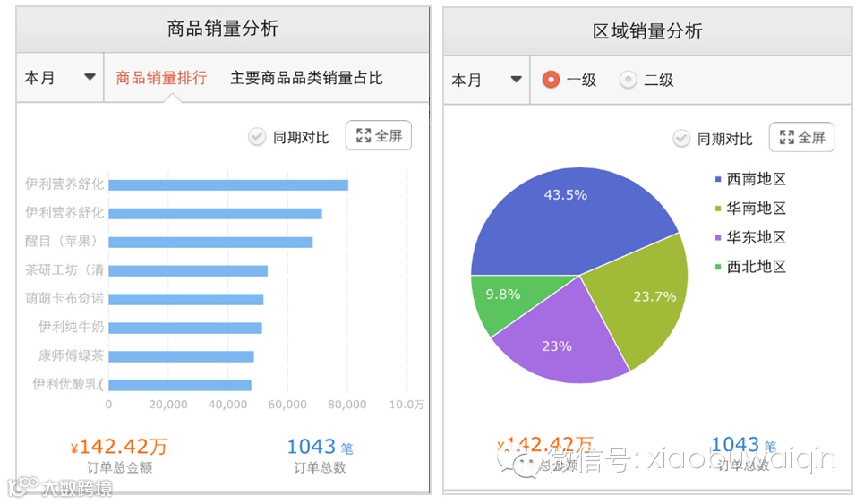Screen dimensions: 864x504
Task: Open the 本月 dropdown in 商品销量分析 panel
Action: coord(59,78)
